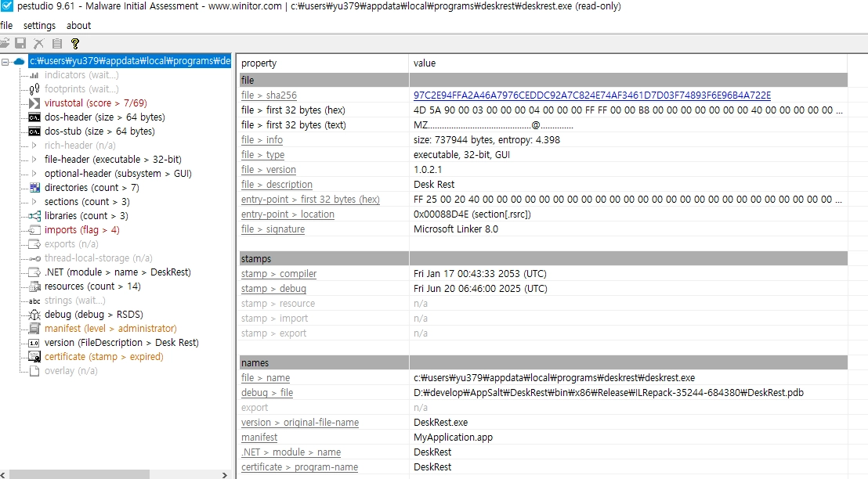Image resolution: width=868 pixels, height=479 pixels.
Task: Click the 'Fri Jan 17 00:43:33 2053 (UTC)' value
Action: pos(480,274)
